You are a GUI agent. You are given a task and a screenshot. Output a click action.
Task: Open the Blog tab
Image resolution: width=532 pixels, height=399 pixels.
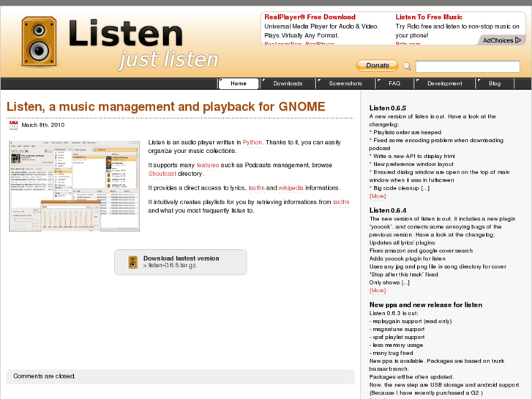[x=495, y=83]
